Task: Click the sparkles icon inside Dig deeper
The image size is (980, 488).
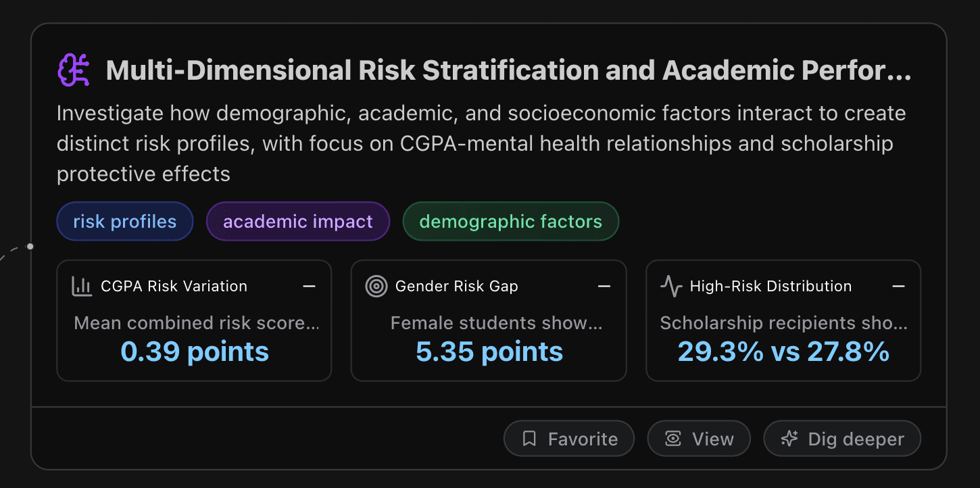Action: pyautogui.click(x=788, y=439)
